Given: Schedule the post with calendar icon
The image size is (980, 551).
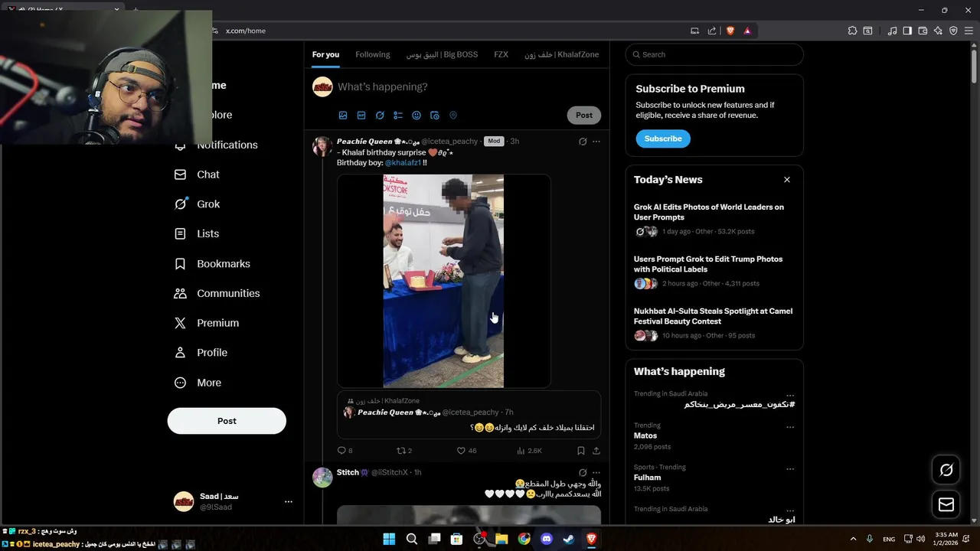Looking at the screenshot, I should pyautogui.click(x=435, y=116).
